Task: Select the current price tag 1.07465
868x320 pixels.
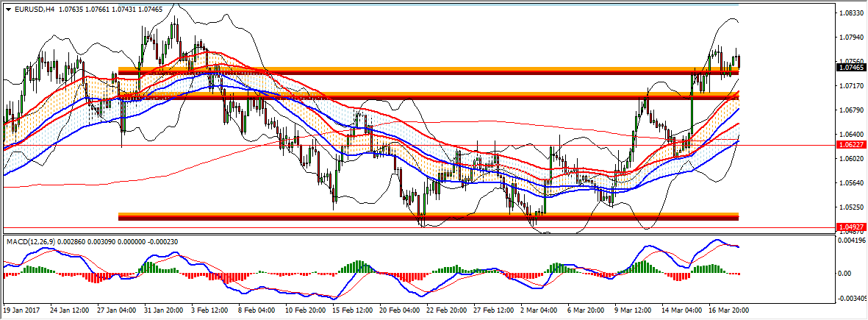Action: pyautogui.click(x=850, y=68)
